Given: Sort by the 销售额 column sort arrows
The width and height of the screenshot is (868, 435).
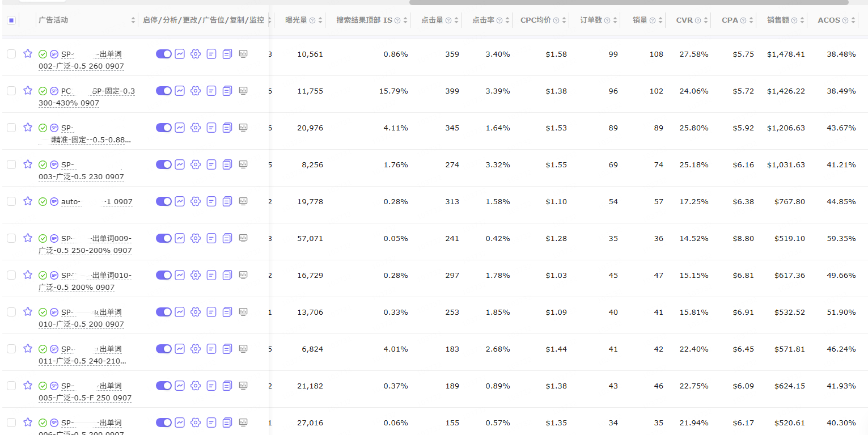Looking at the screenshot, I should pos(802,20).
